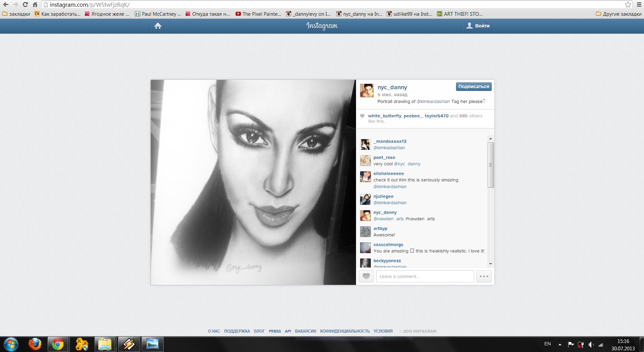The image size is (644, 352).
Task: Open the file explorer taskbar icon
Action: point(104,344)
